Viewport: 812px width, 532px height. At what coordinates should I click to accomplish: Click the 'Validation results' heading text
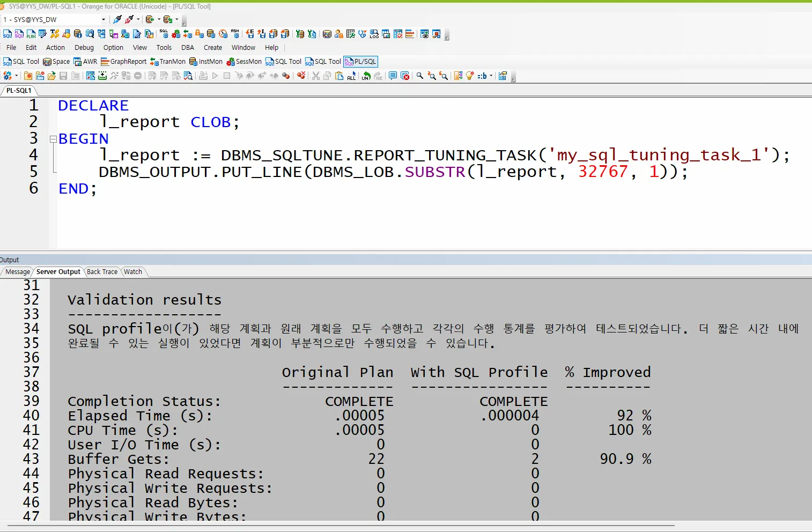144,300
